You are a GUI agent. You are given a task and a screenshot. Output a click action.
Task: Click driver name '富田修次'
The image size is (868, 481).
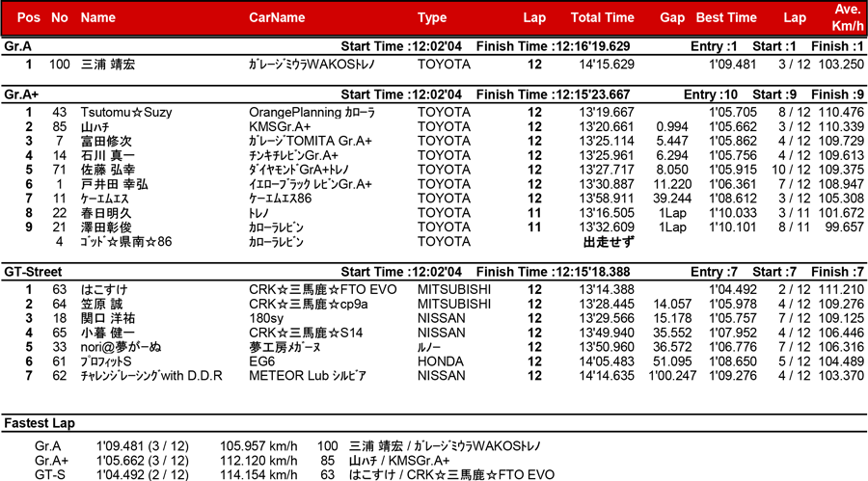click(106, 141)
